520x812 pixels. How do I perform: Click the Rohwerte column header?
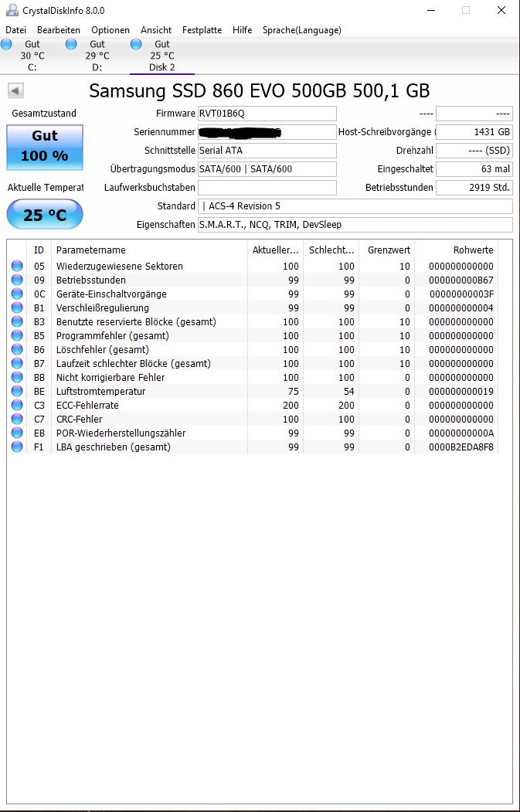point(457,250)
